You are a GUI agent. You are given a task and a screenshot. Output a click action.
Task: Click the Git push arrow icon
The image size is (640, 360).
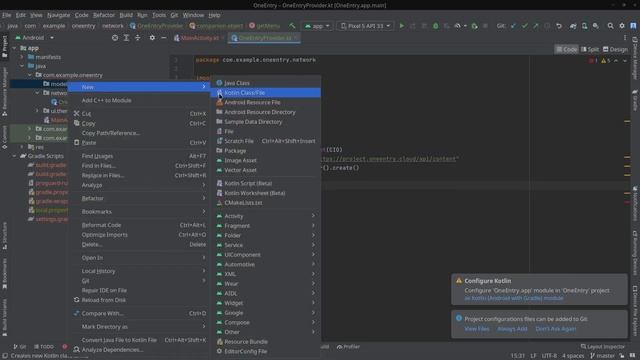coord(536,26)
